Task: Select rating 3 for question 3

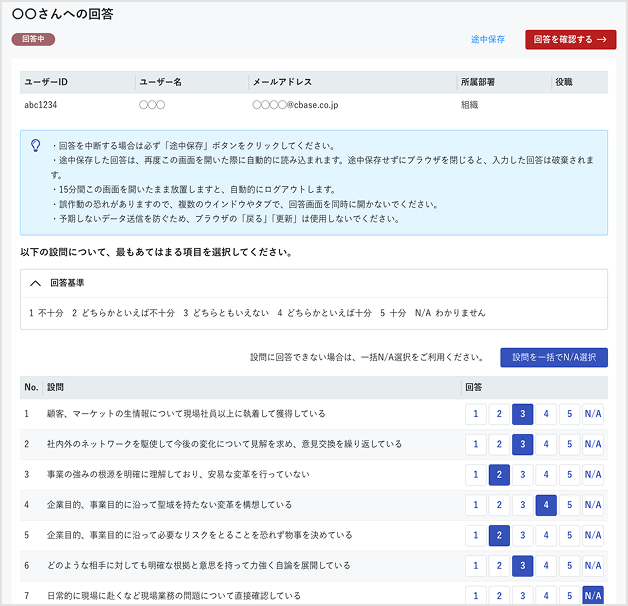Action: (522, 475)
